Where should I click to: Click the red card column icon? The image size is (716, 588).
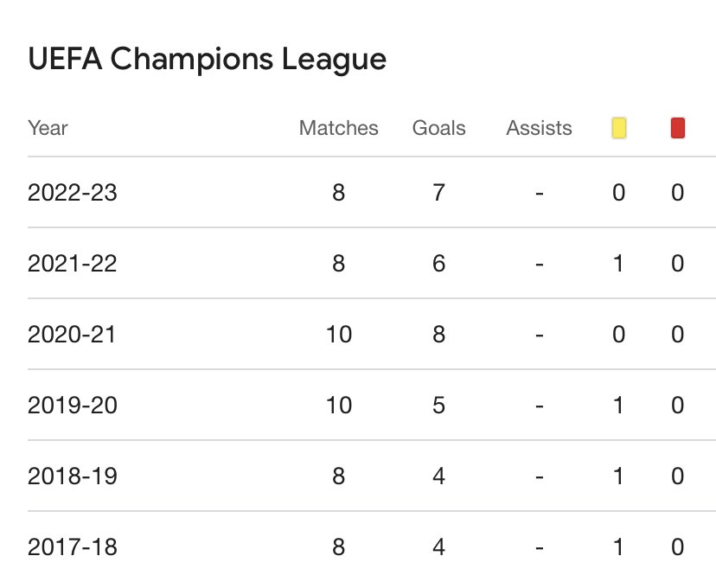[x=678, y=128]
